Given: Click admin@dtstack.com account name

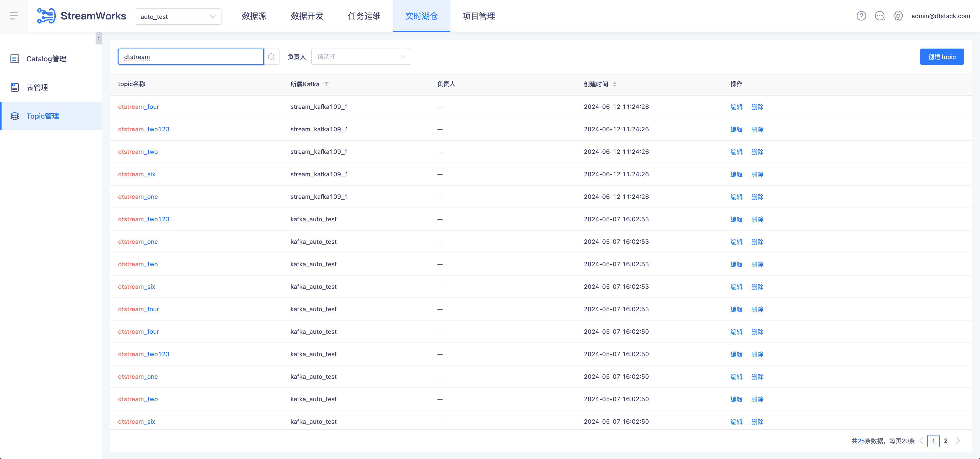Looking at the screenshot, I should [x=940, y=16].
